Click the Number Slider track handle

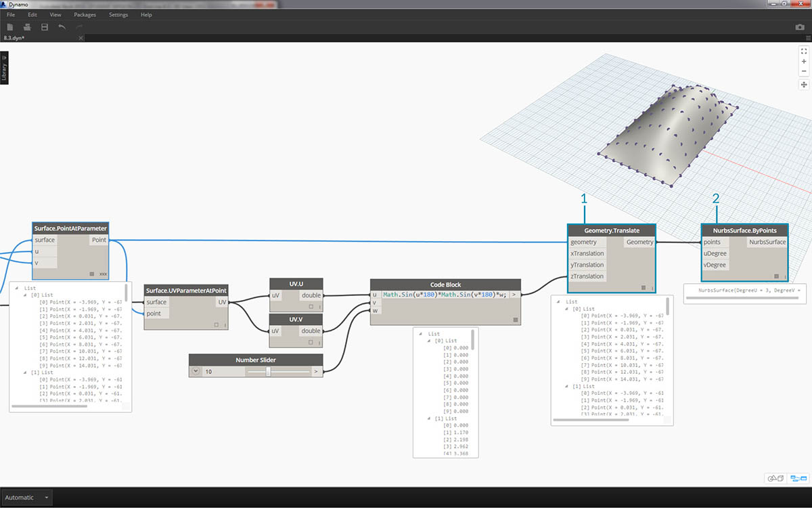click(x=269, y=371)
